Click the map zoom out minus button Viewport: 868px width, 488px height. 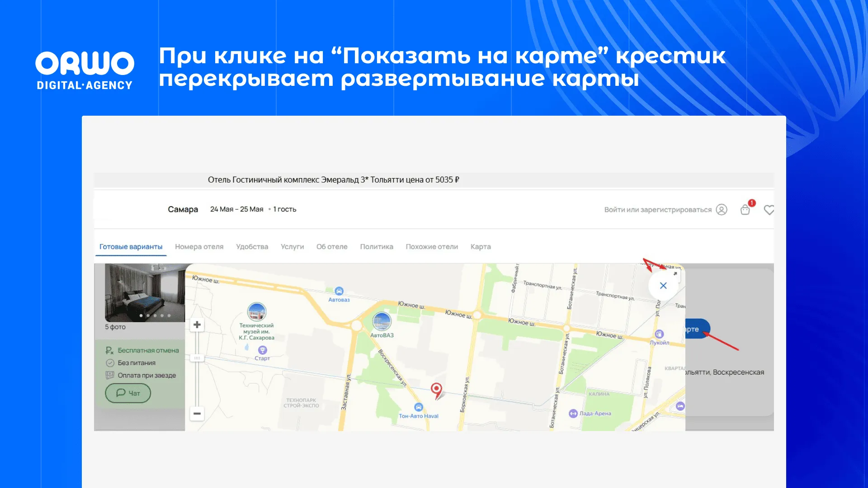coord(197,413)
